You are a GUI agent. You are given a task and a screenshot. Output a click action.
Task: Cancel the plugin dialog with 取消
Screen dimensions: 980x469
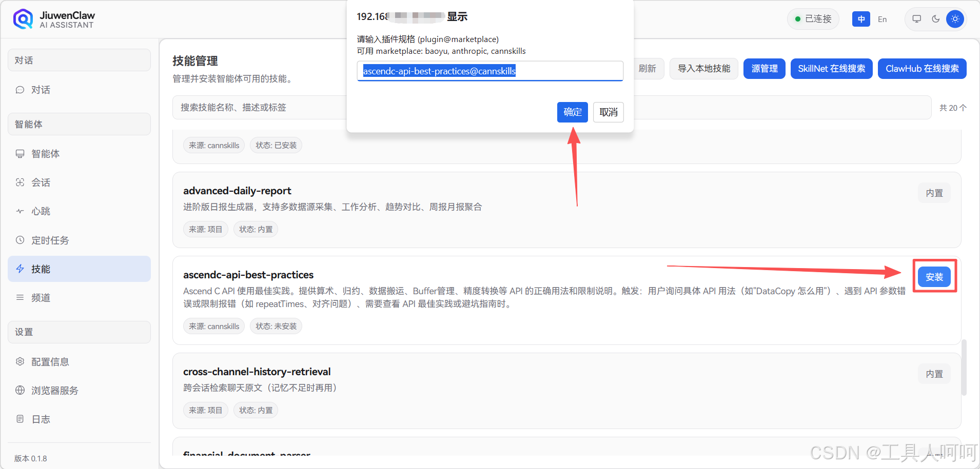609,112
